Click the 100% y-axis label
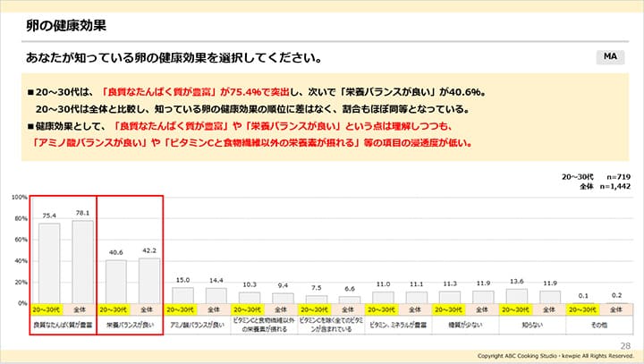The height and width of the screenshot is (364, 644). pos(20,197)
